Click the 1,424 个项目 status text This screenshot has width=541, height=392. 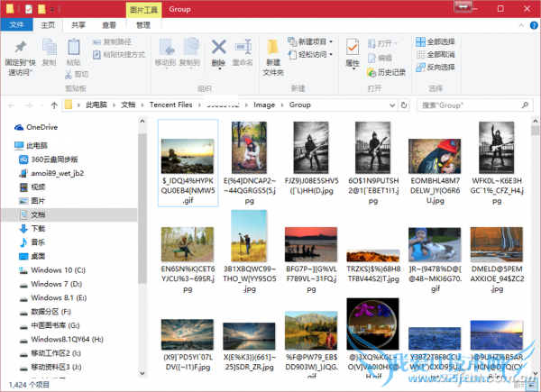click(x=30, y=385)
